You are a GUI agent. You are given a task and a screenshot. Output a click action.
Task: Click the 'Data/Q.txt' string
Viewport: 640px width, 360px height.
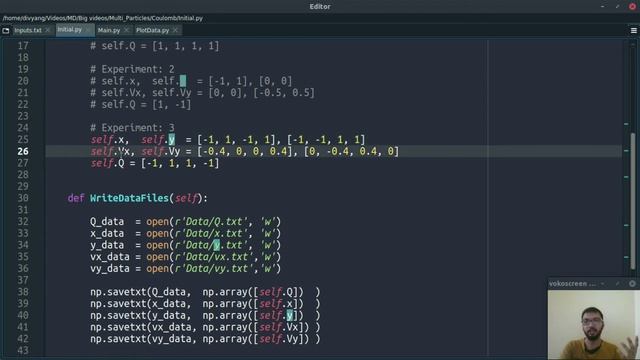213,222
